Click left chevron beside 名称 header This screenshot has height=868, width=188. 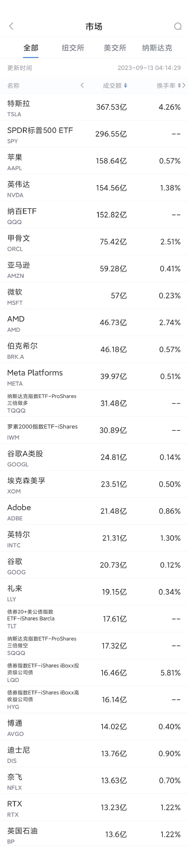click(82, 85)
